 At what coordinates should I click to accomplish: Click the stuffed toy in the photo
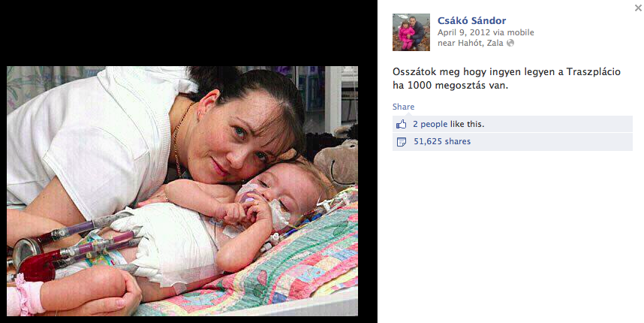pyautogui.click(x=336, y=158)
